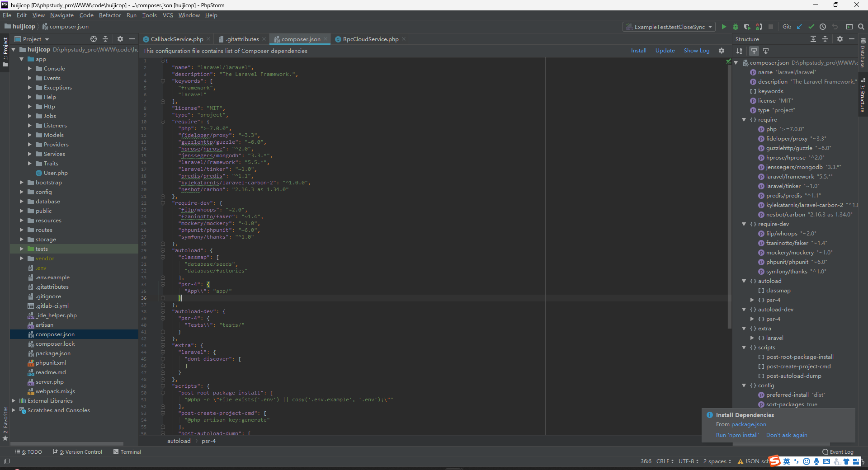The height and width of the screenshot is (470, 868).
Task: Click the input method microphone icon
Action: [816, 461]
